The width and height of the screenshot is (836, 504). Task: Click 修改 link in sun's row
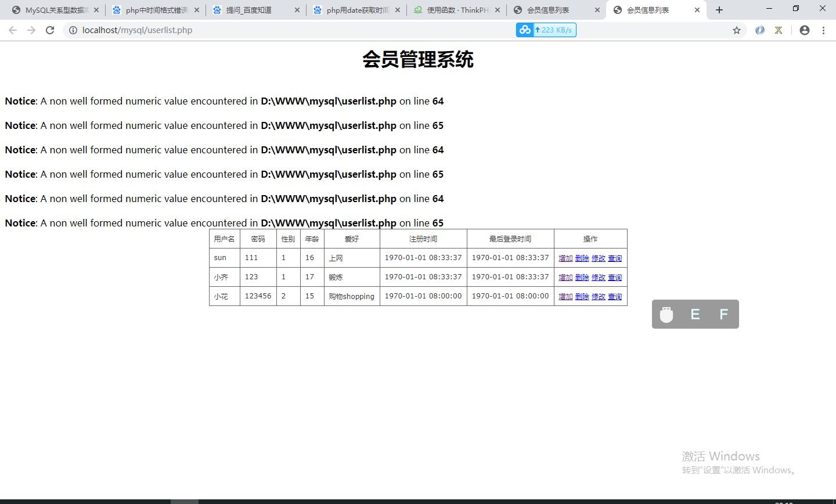(598, 258)
